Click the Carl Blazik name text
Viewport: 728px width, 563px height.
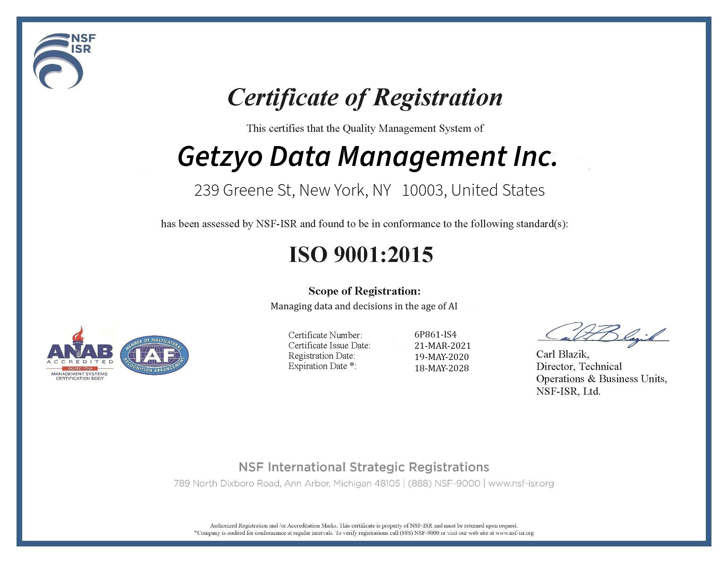(563, 354)
